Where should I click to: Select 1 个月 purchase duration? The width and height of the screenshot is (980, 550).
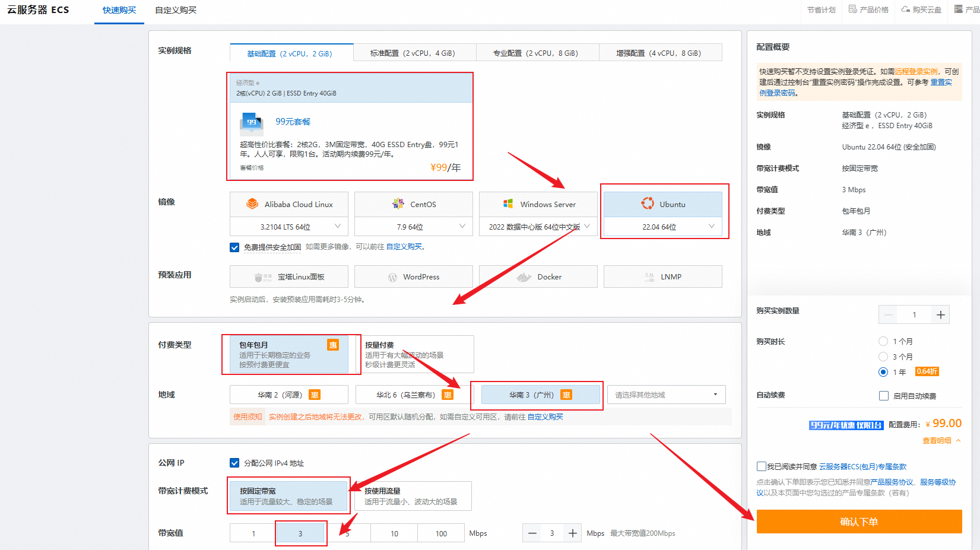click(x=883, y=341)
